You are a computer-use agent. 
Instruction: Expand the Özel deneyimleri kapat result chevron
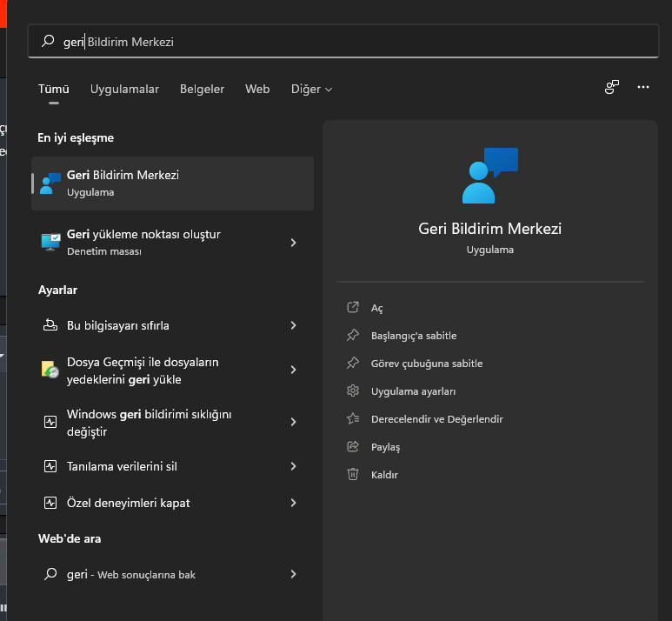click(293, 503)
